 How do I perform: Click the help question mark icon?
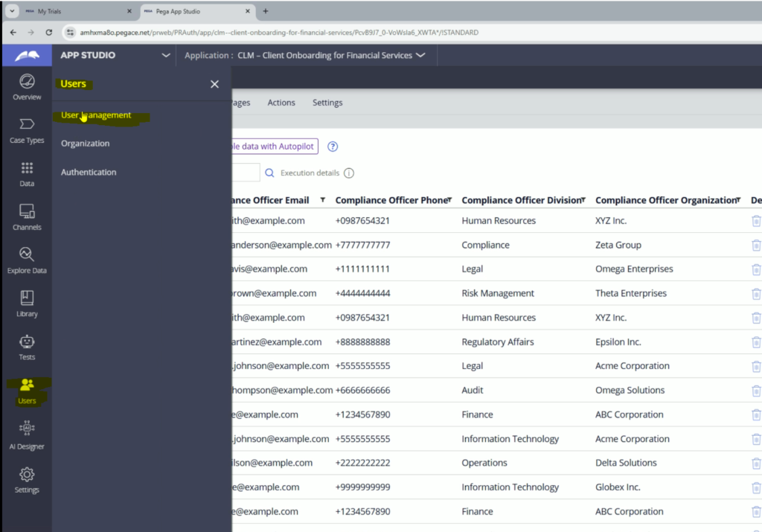[x=333, y=147]
